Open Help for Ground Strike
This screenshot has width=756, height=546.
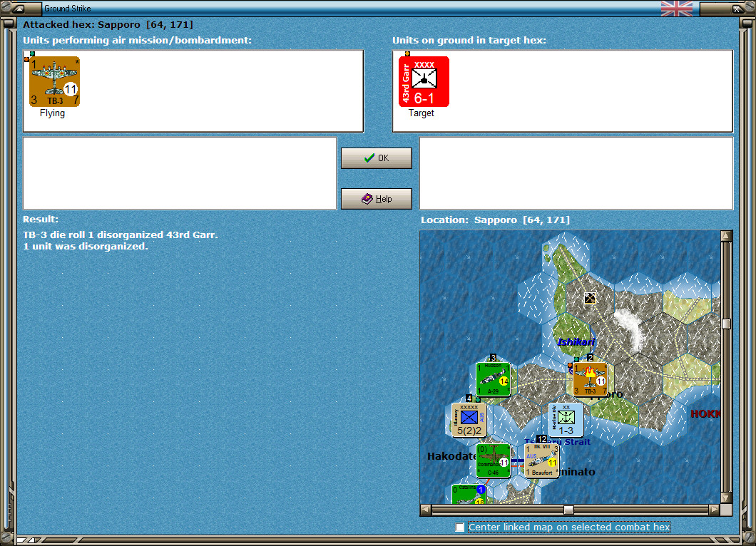tap(377, 199)
